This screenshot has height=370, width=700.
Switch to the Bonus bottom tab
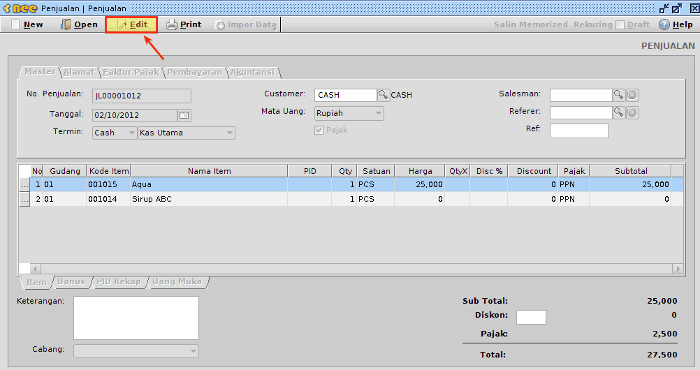coord(71,282)
